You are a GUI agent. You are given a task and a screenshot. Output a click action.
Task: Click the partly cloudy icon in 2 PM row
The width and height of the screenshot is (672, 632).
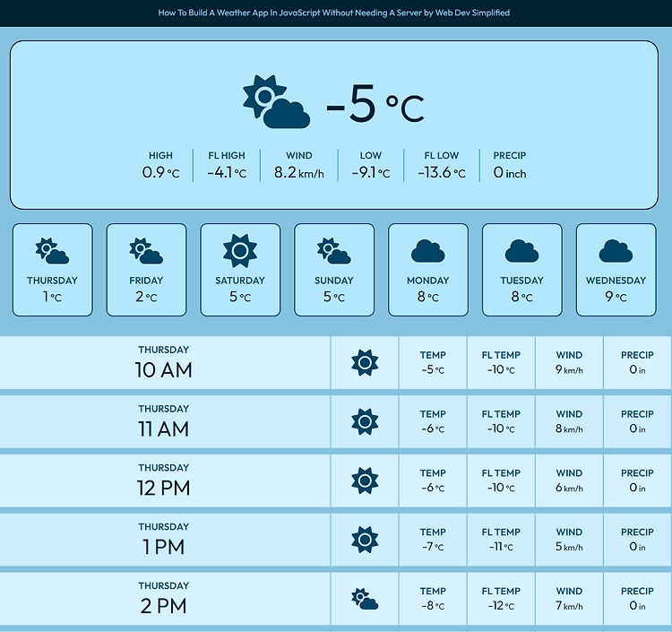click(365, 599)
